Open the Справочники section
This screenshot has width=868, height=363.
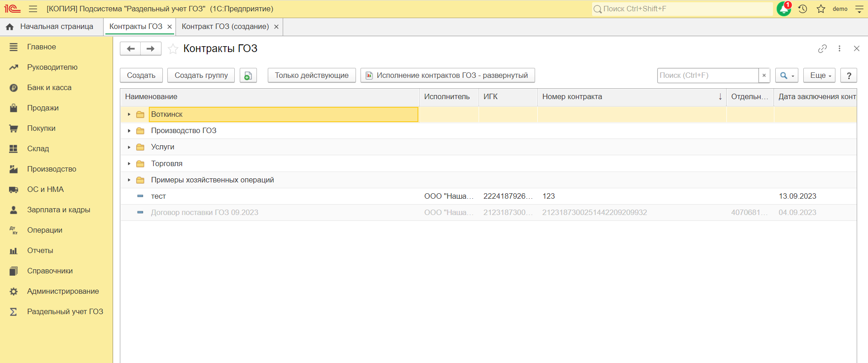[x=50, y=271]
